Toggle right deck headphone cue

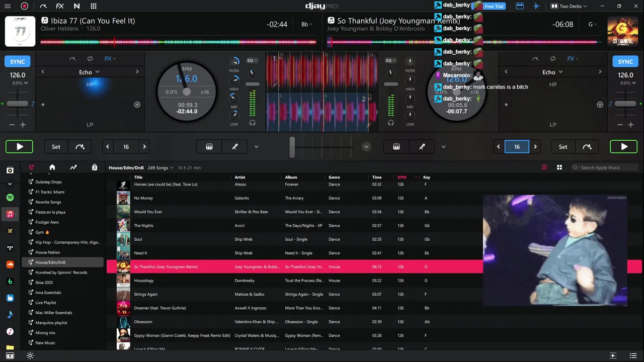391,123
